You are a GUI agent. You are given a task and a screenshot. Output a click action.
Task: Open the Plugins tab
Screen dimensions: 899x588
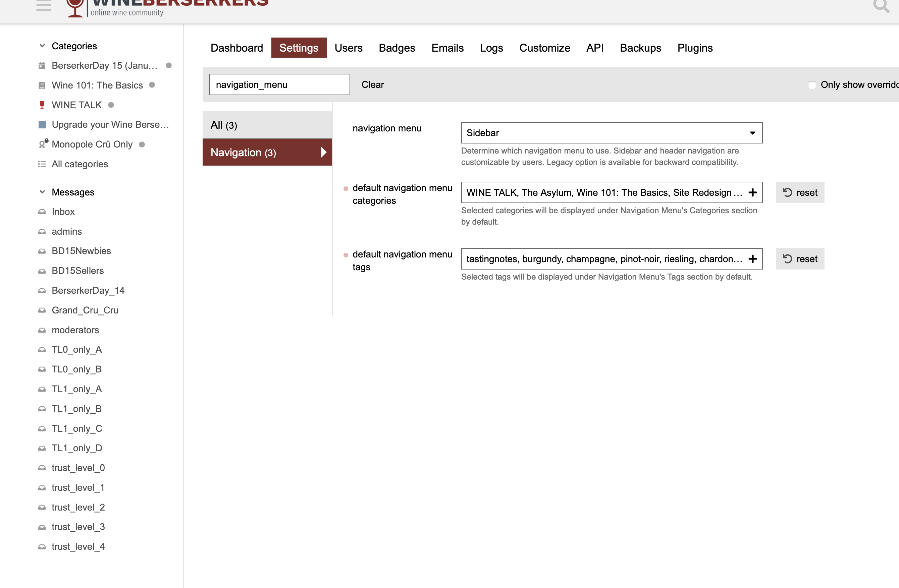[695, 48]
